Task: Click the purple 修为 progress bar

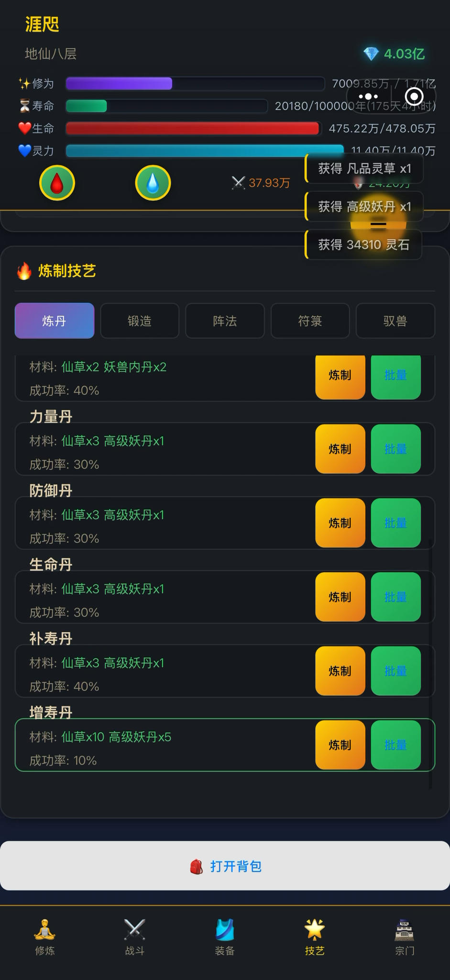Action: (195, 84)
